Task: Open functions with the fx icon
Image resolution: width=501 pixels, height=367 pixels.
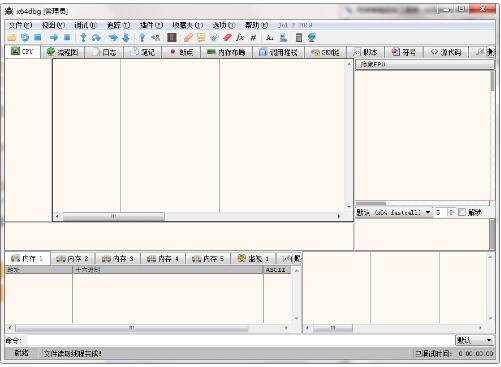Action: [240, 38]
